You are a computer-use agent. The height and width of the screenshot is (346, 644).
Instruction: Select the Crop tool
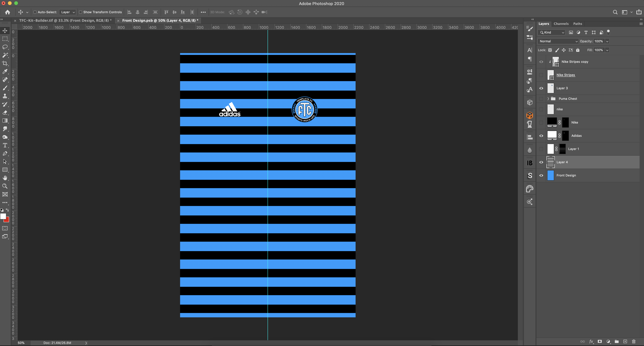pos(5,63)
